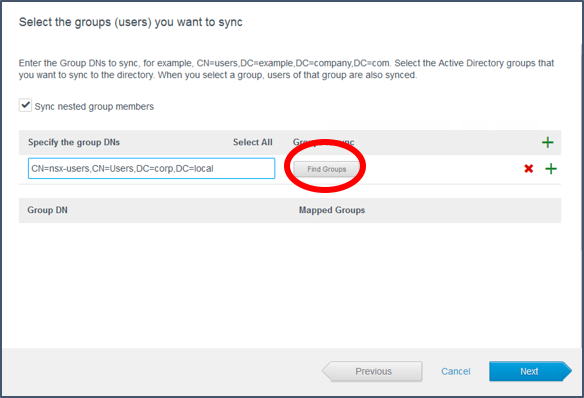Click the Select All column label
The height and width of the screenshot is (398, 584).
click(253, 142)
